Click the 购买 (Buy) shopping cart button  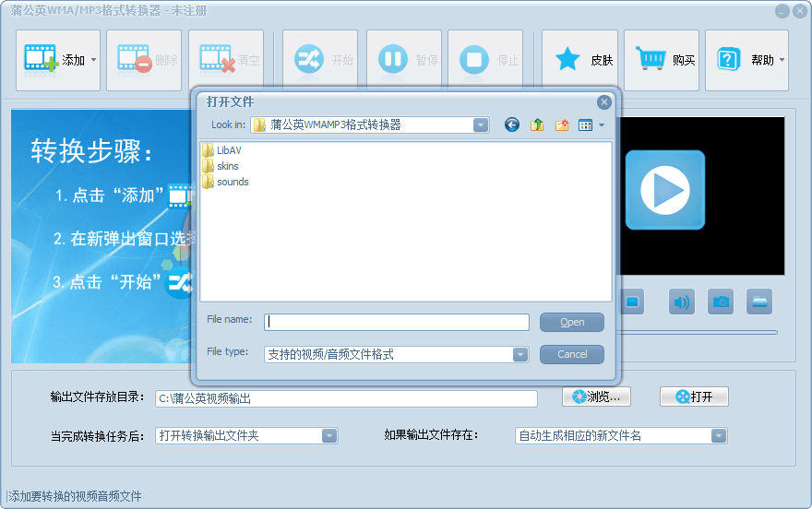(x=662, y=60)
